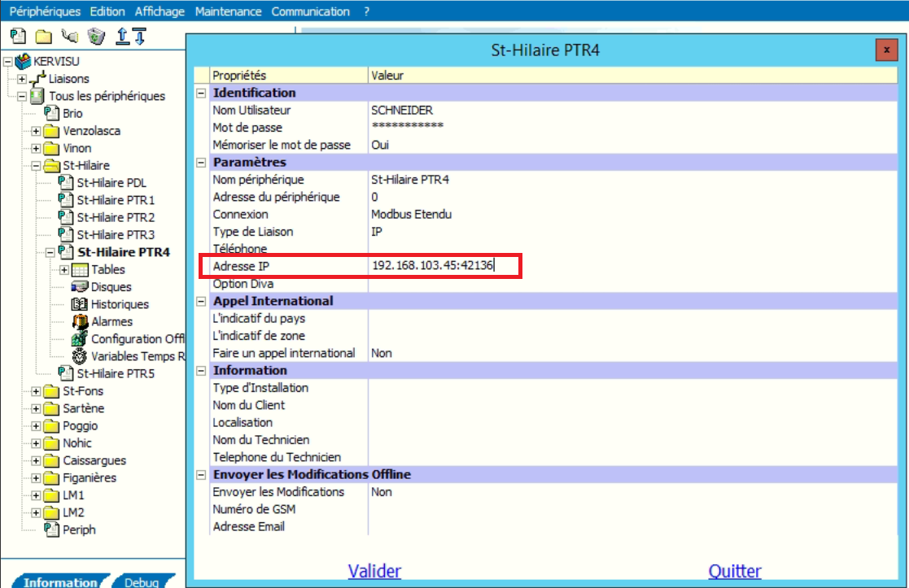The height and width of the screenshot is (588, 909).
Task: Click the blue up arrow toolbar icon
Action: coord(123,36)
